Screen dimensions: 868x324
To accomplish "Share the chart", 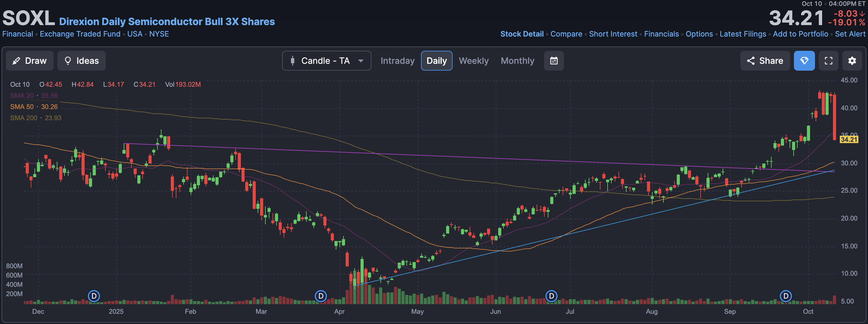I will click(764, 61).
